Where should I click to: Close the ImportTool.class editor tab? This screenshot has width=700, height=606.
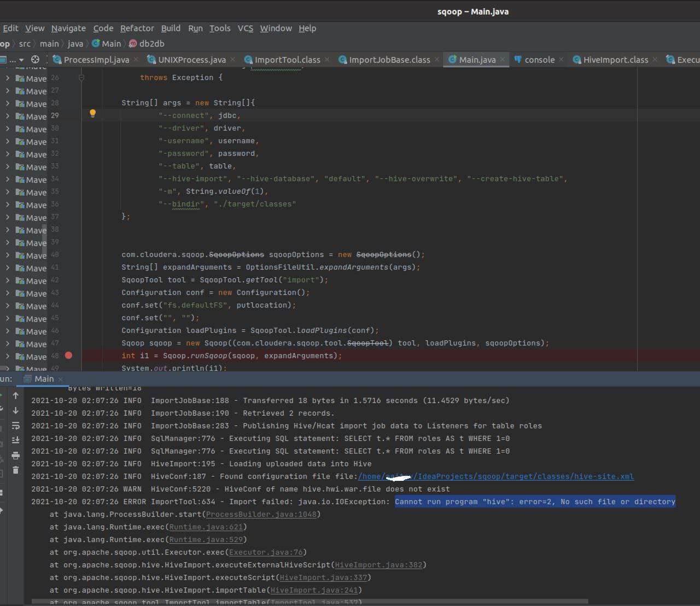pyautogui.click(x=327, y=60)
